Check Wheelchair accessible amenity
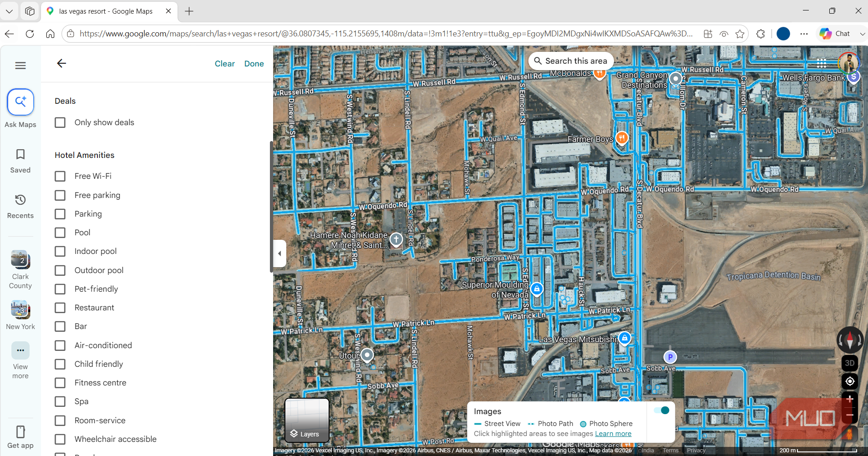Viewport: 868px width, 456px height. click(x=60, y=439)
